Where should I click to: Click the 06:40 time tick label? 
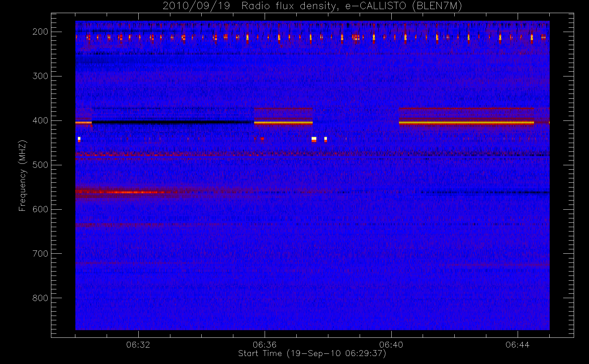(391, 345)
